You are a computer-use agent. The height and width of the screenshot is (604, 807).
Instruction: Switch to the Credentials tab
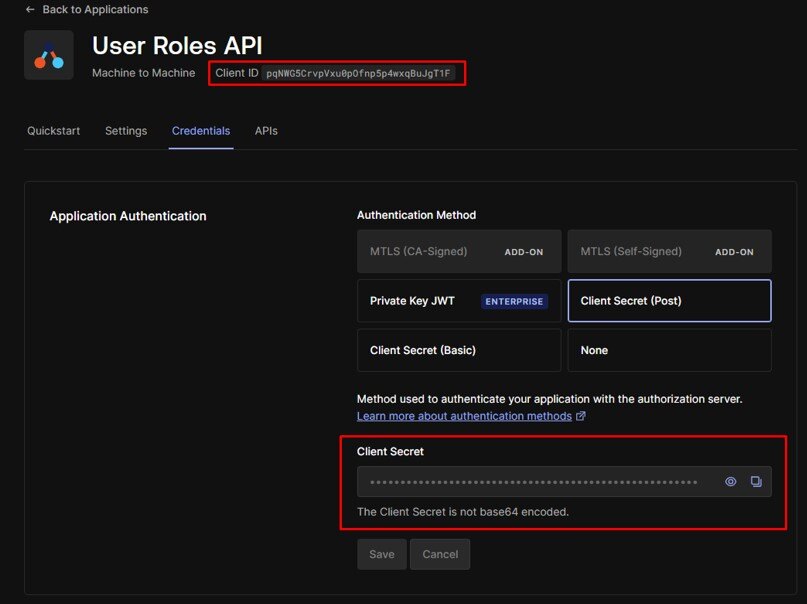[201, 131]
